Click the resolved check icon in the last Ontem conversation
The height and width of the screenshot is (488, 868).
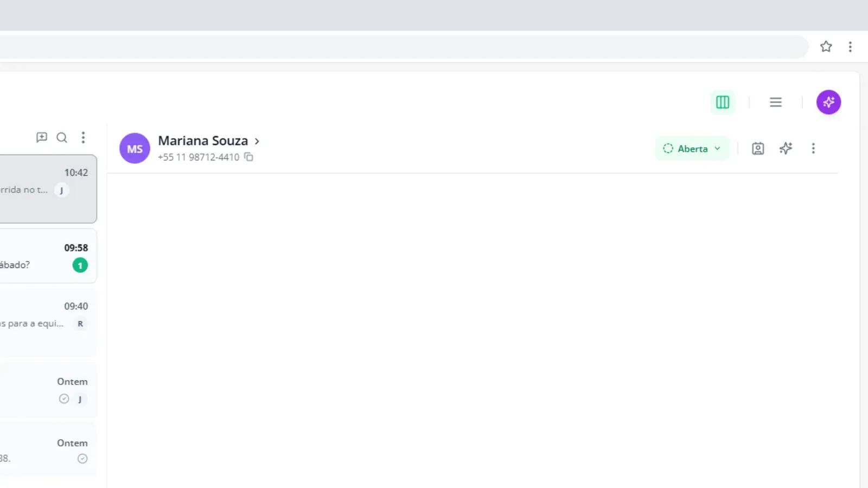[x=82, y=458]
